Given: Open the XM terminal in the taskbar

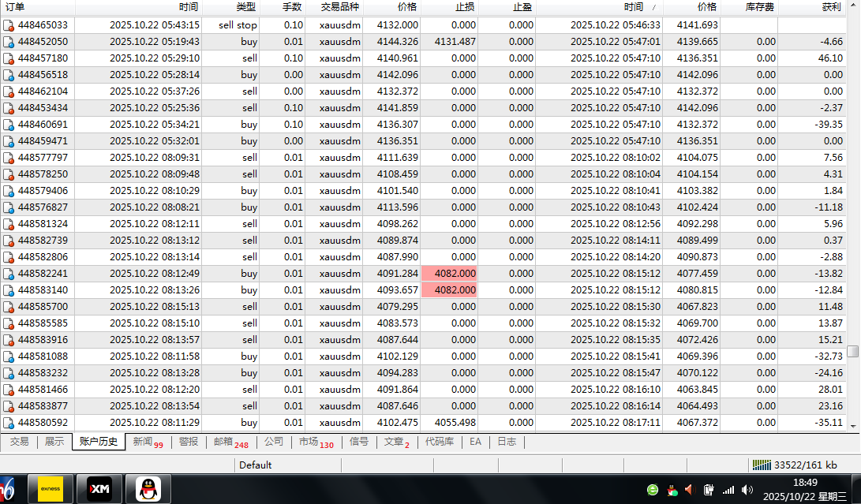Looking at the screenshot, I should coord(99,489).
